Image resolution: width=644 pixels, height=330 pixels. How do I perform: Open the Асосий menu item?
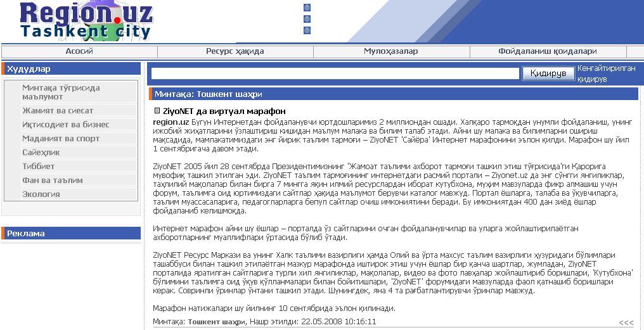tap(79, 51)
